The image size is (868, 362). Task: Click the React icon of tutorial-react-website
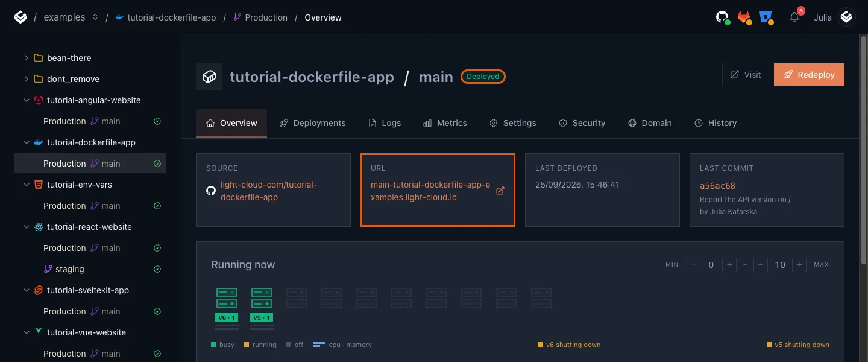tap(39, 227)
